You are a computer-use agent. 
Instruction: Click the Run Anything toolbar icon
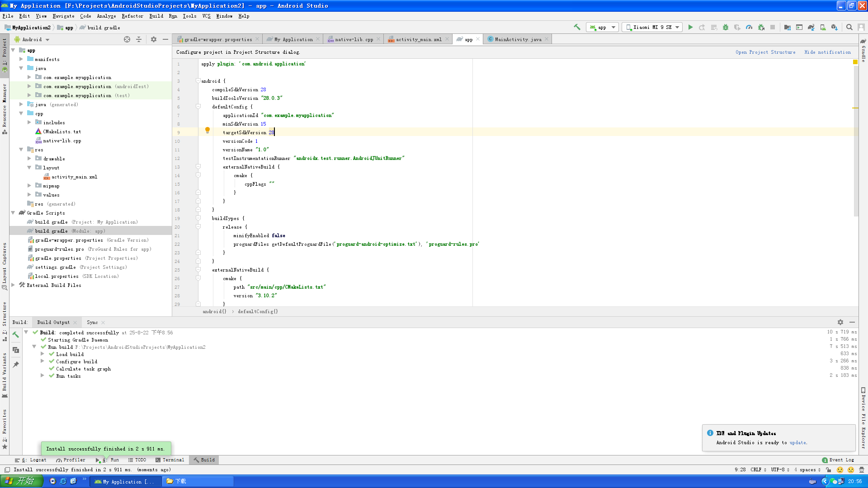(799, 27)
